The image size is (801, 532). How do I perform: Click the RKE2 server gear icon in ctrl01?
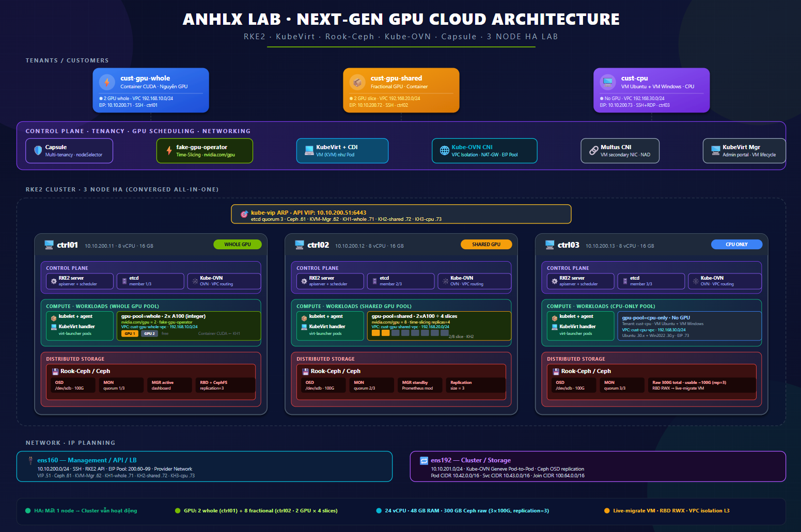(x=53, y=281)
